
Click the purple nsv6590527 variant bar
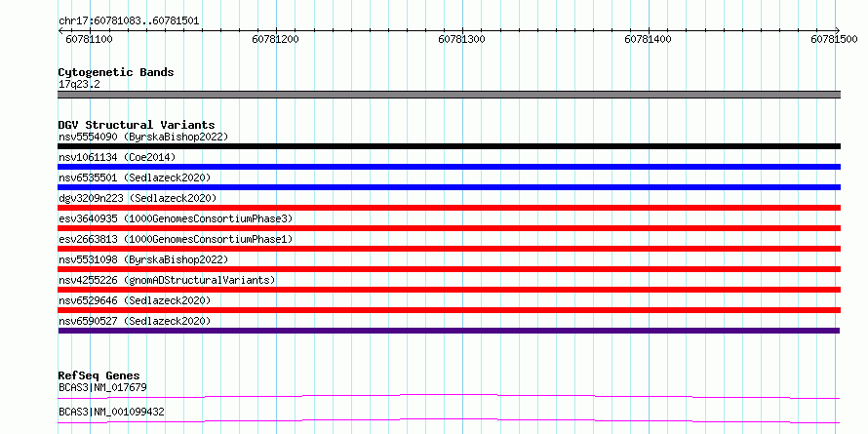(x=449, y=331)
